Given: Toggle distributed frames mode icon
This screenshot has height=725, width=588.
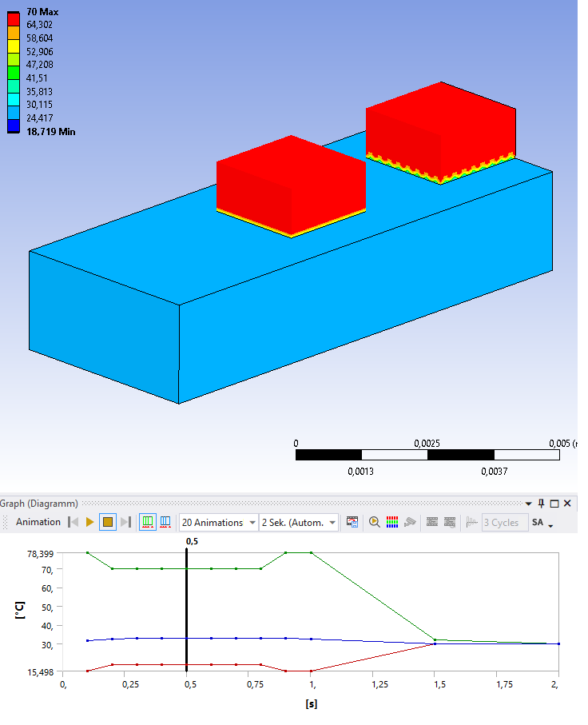Looking at the screenshot, I should click(x=148, y=522).
